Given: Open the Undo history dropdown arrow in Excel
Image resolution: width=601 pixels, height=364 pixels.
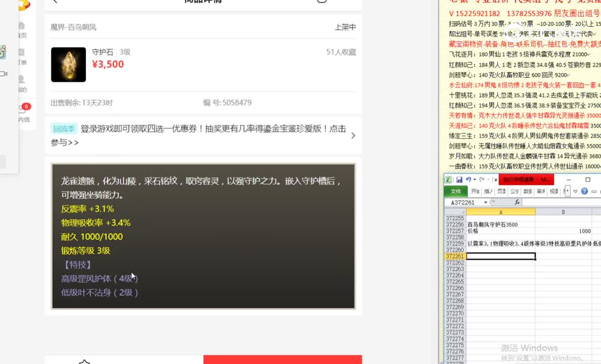Looking at the screenshot, I should [475, 179].
